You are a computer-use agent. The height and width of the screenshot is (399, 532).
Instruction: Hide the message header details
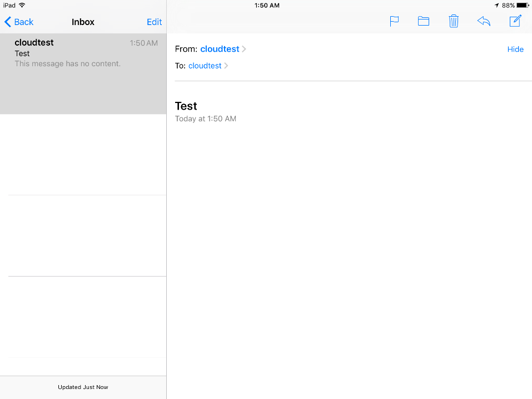[x=515, y=50]
